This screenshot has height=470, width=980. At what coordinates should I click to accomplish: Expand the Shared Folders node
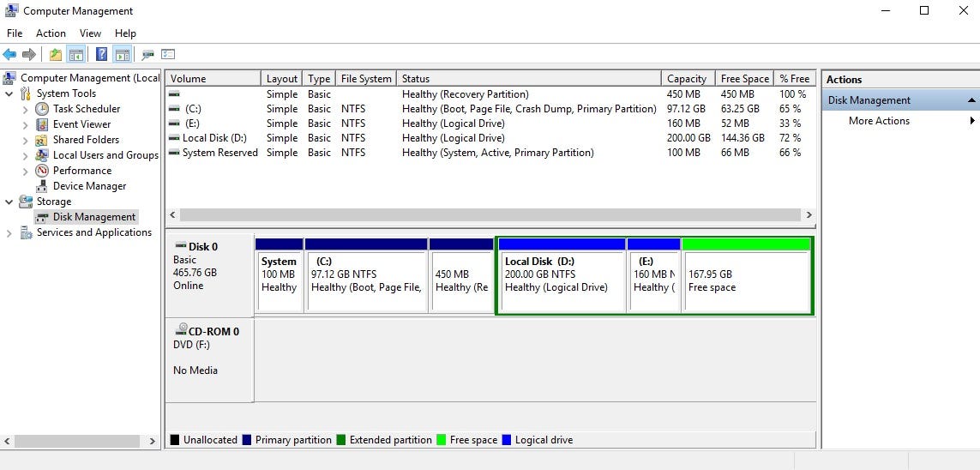[x=26, y=140]
